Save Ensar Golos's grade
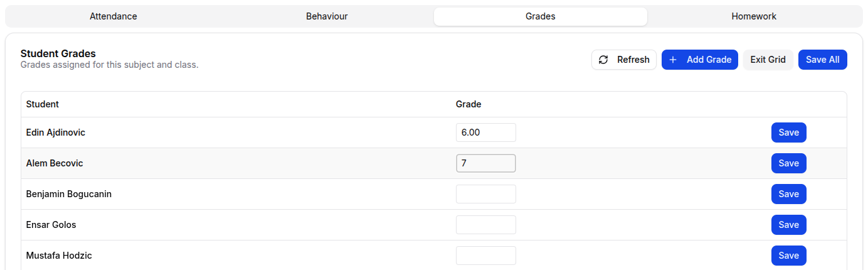 click(788, 225)
